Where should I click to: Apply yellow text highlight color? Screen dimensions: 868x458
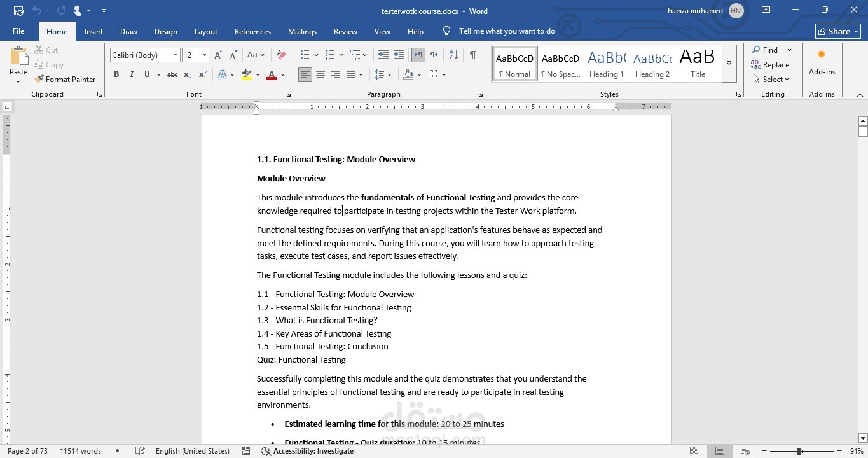pos(247,74)
